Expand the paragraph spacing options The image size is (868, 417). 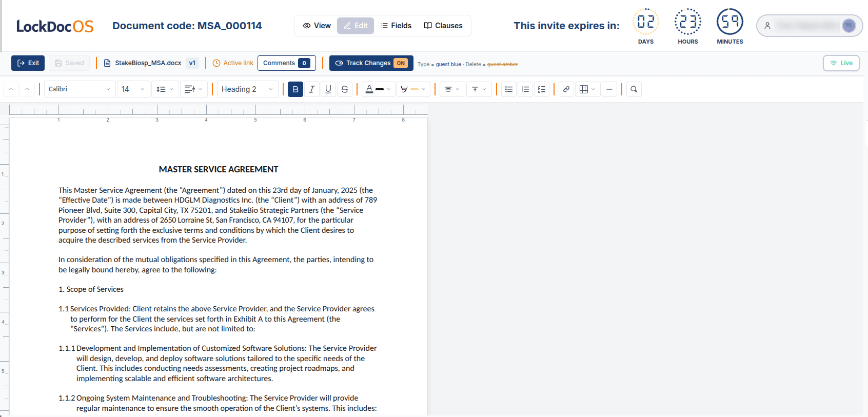coord(193,89)
